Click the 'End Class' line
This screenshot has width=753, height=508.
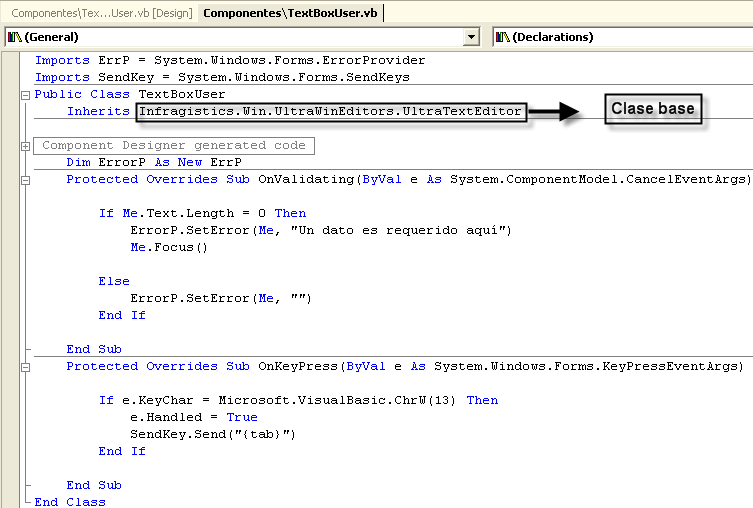coord(70,502)
